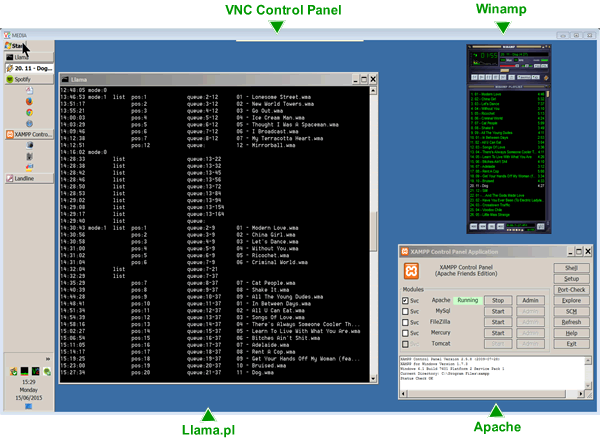Click the XAMPP Explore button

tap(571, 300)
